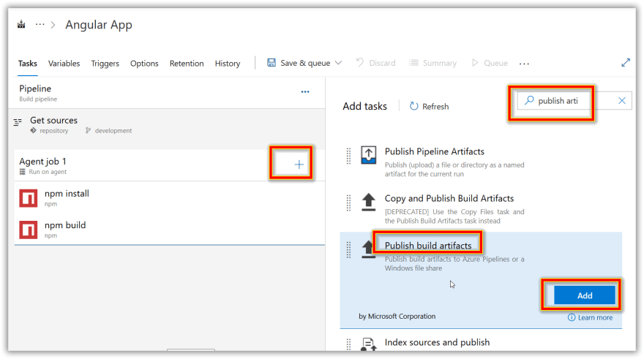View the History tab
644x359 pixels.
pos(228,63)
